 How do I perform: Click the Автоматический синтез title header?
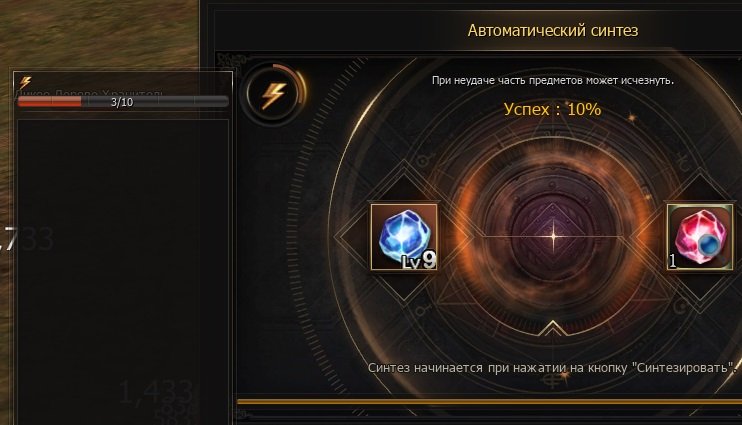click(553, 30)
